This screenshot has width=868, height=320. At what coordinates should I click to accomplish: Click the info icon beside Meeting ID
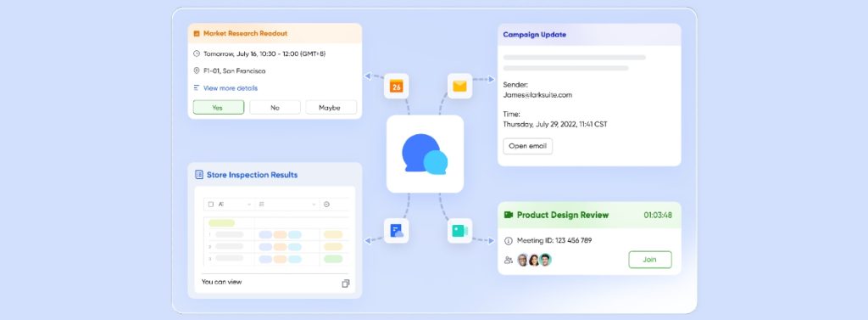pyautogui.click(x=509, y=241)
